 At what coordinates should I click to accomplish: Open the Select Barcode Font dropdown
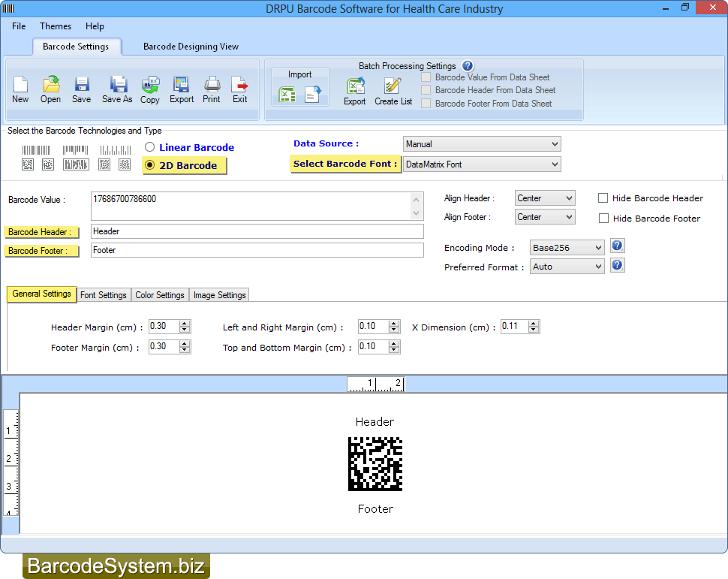[482, 164]
